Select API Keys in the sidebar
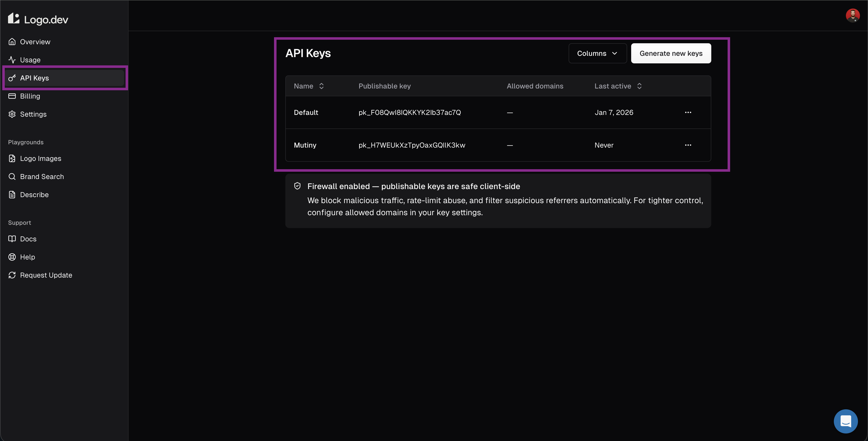The image size is (868, 441). (64, 78)
